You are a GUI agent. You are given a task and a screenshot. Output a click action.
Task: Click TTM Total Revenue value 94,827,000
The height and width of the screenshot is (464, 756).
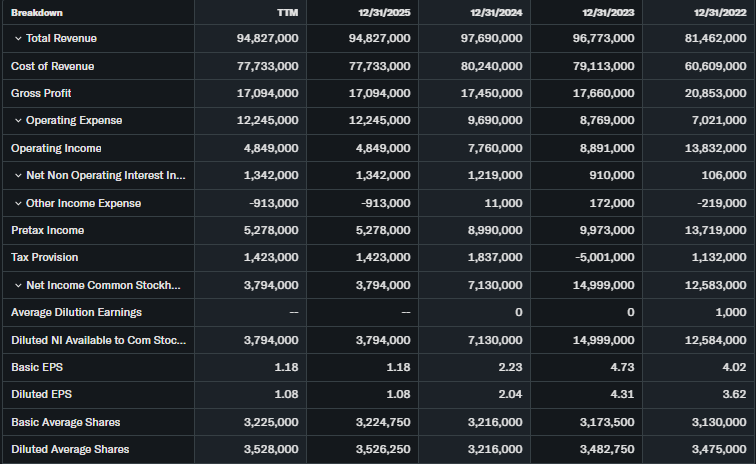[x=264, y=38]
